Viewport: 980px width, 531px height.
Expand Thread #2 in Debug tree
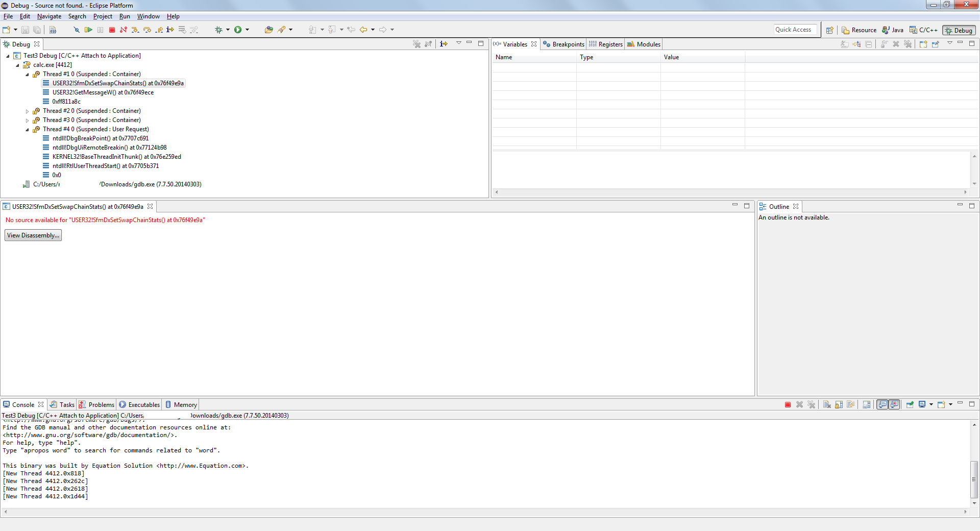click(27, 111)
